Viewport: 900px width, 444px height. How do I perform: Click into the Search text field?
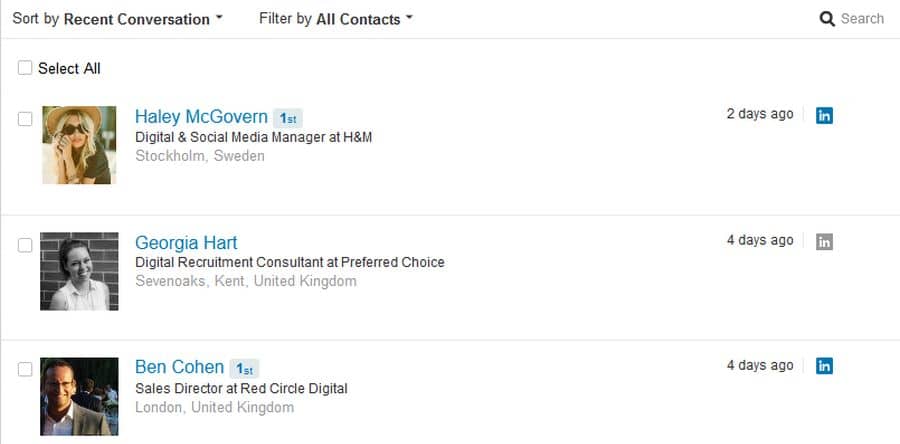(x=862, y=19)
